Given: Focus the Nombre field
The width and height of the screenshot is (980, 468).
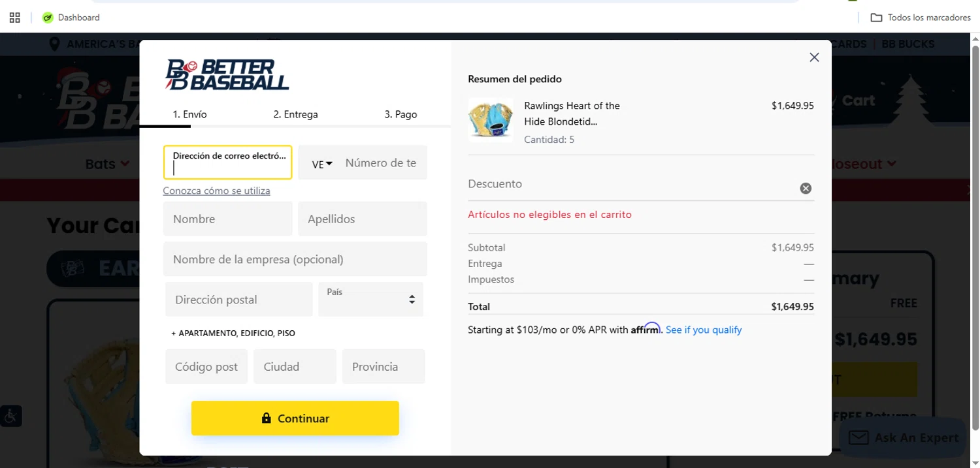Looking at the screenshot, I should click(x=227, y=219).
